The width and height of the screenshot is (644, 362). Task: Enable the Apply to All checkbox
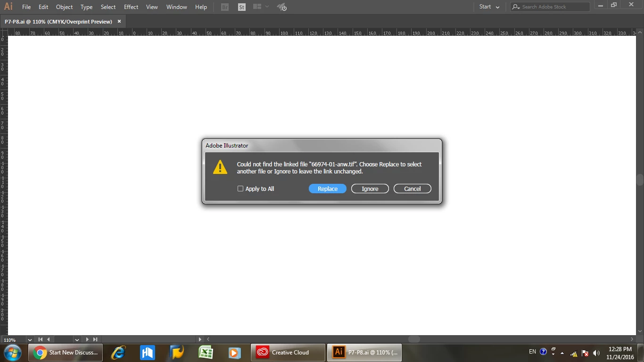pyautogui.click(x=240, y=189)
